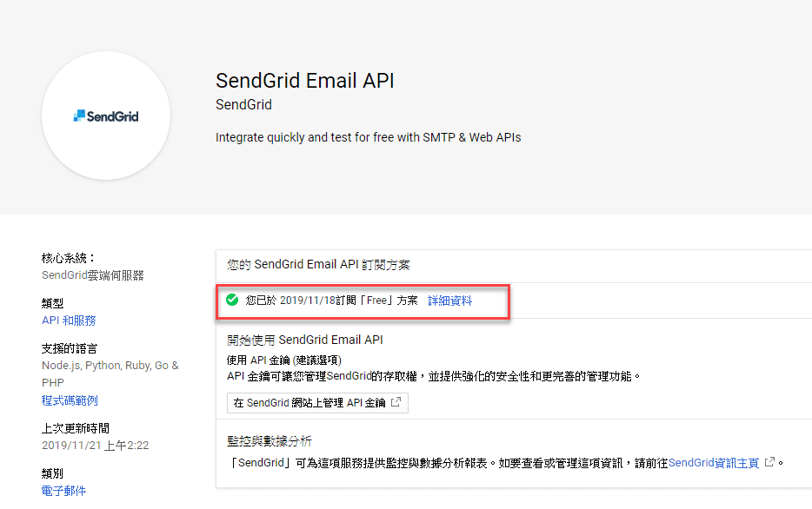The height and width of the screenshot is (509, 812).
Task: Click the green subscription checkmark icon
Action: click(x=232, y=300)
